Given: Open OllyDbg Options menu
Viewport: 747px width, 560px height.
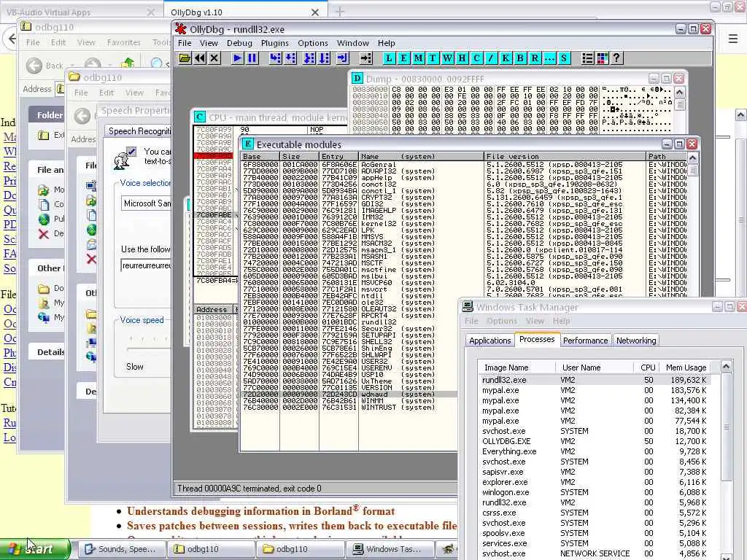Looking at the screenshot, I should tap(312, 43).
